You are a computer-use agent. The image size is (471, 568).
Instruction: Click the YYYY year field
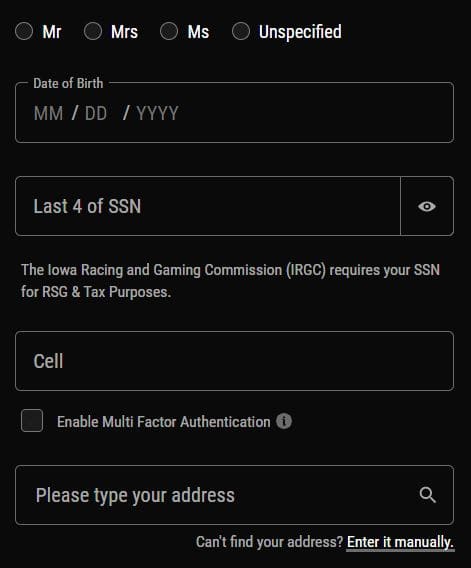[x=157, y=113]
